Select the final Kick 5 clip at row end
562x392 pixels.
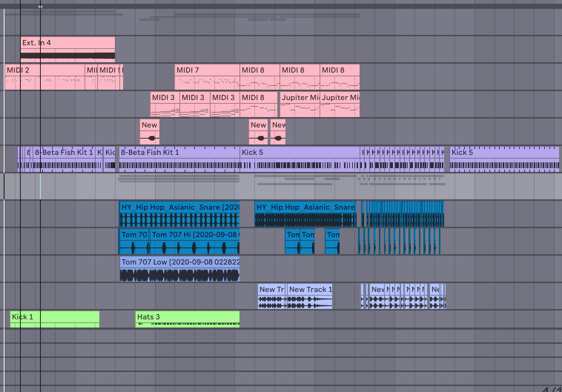coord(504,159)
